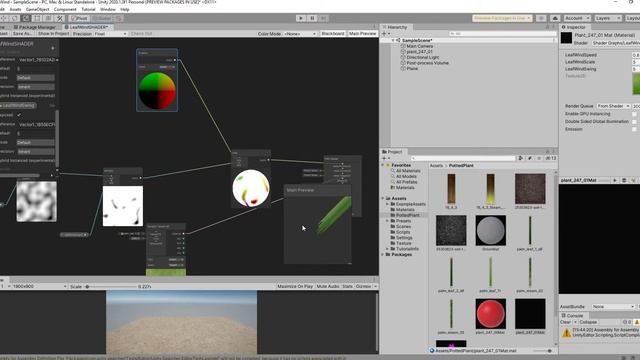Click the Pause button in Unity toolbar
Image resolution: width=640 pixels, height=360 pixels.
(312, 18)
